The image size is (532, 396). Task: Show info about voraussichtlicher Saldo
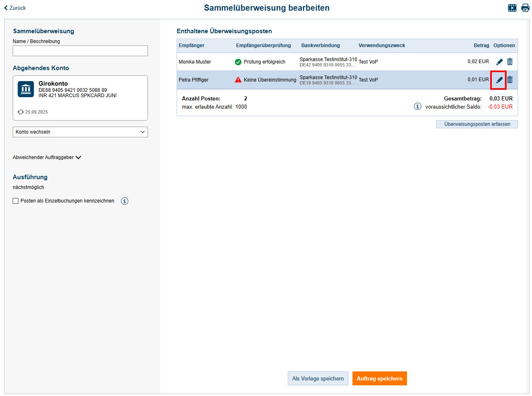click(x=417, y=107)
